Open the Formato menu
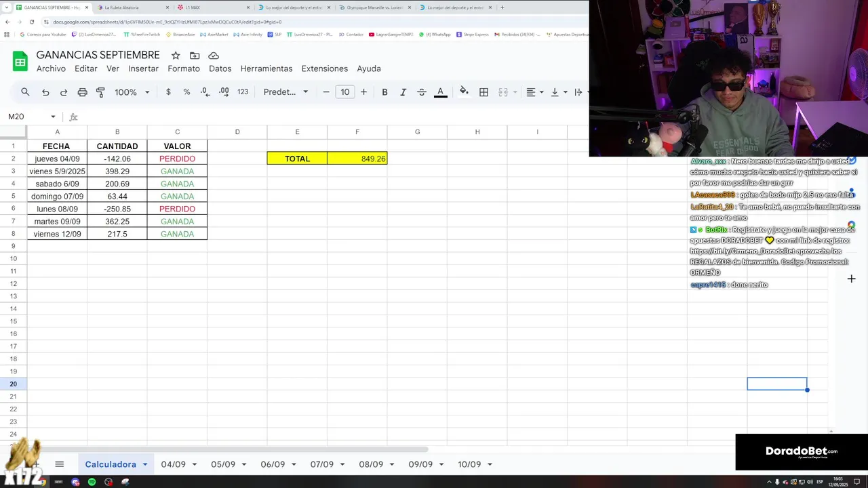This screenshot has height=488, width=868. click(184, 68)
